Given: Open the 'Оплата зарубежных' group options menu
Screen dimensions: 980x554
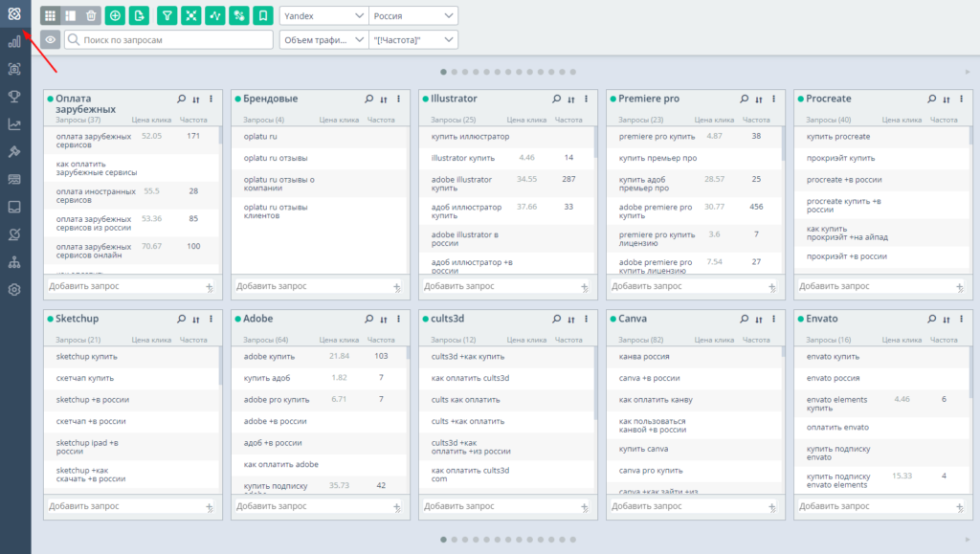Looking at the screenshot, I should click(212, 99).
